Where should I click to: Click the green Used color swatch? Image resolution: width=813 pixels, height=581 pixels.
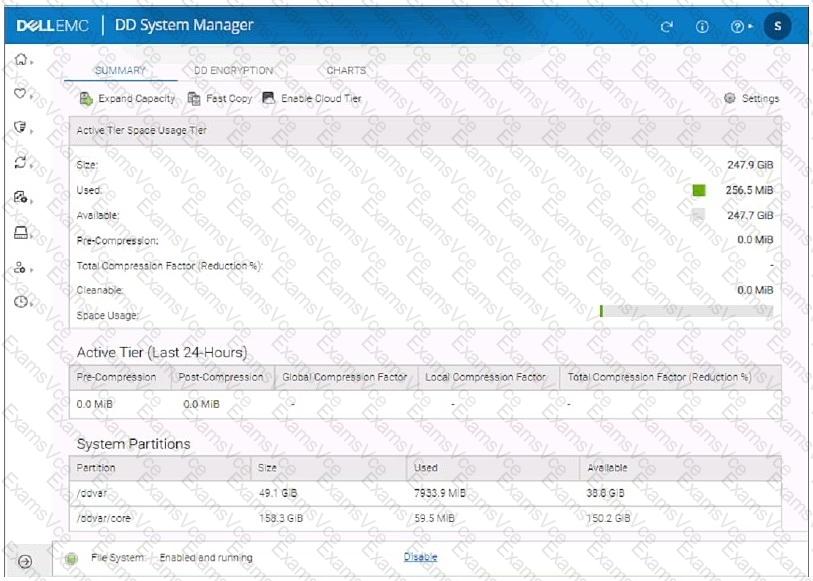click(x=699, y=190)
